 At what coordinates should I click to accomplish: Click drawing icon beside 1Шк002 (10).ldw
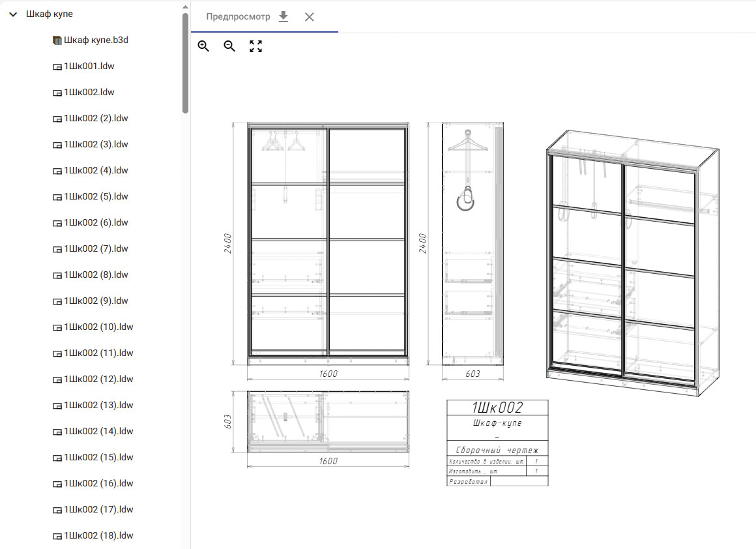click(57, 327)
